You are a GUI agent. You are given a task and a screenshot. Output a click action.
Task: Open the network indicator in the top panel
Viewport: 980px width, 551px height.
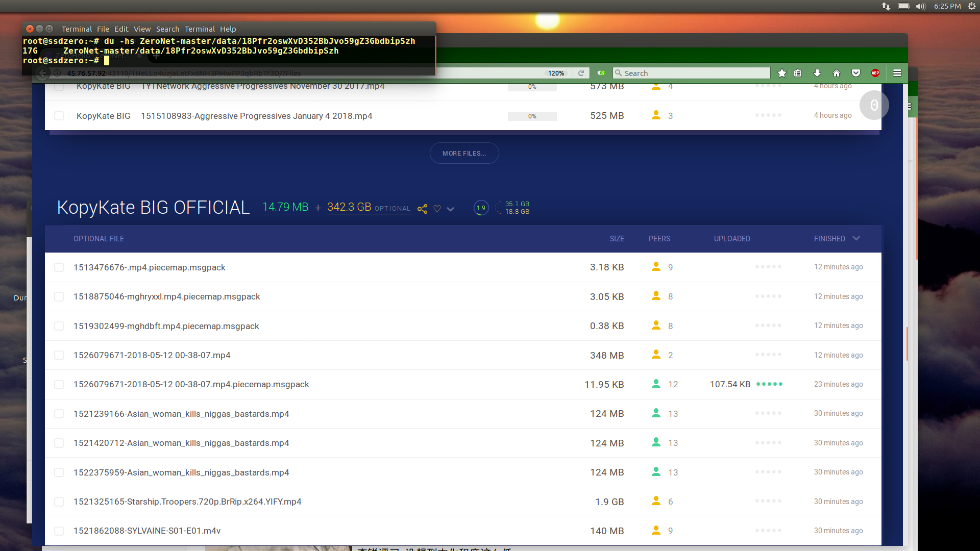(886, 6)
